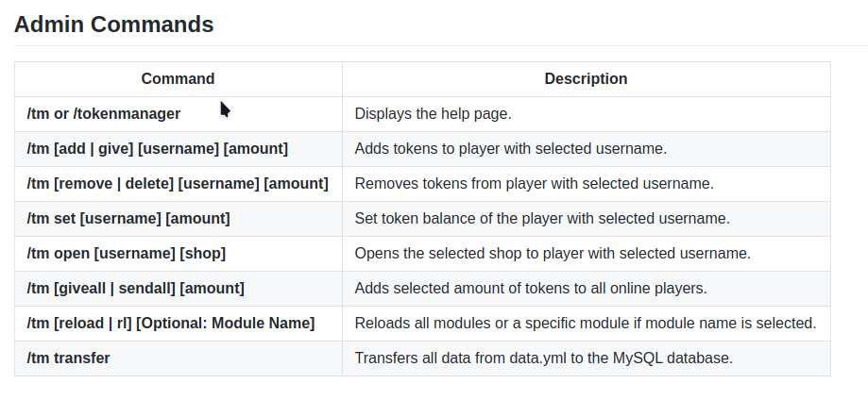Click the Description column header
The height and width of the screenshot is (400, 868).
click(x=586, y=79)
